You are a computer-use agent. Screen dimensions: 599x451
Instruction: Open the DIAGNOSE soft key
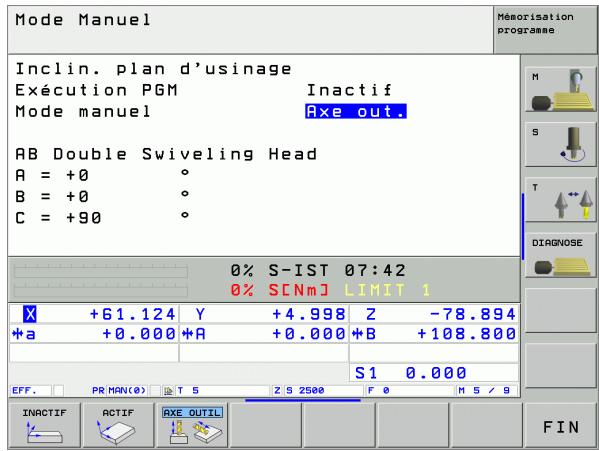(560, 255)
